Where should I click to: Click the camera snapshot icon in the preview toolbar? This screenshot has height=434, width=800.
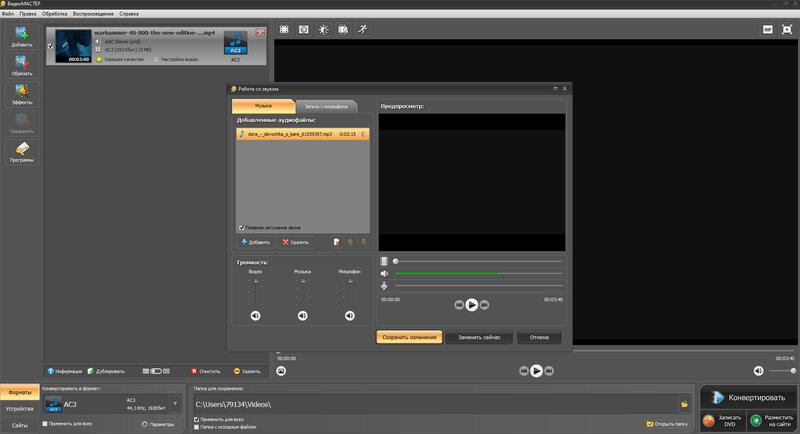[304, 30]
